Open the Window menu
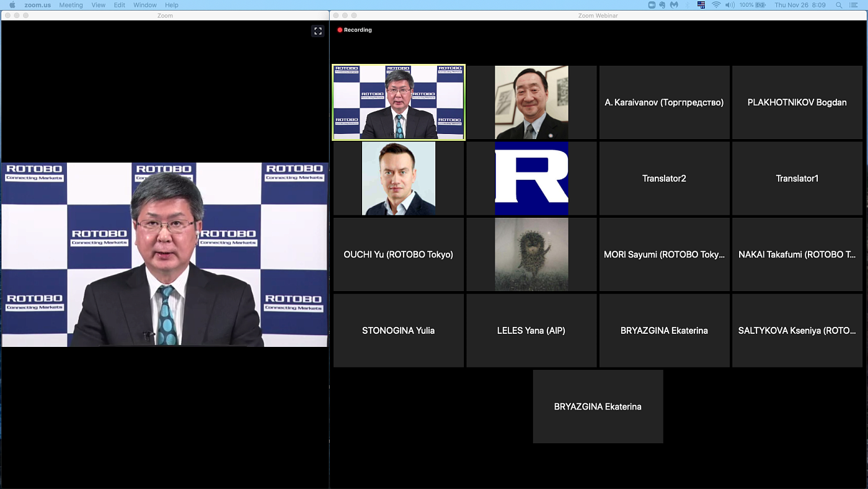Viewport: 868px width, 489px height. (145, 5)
